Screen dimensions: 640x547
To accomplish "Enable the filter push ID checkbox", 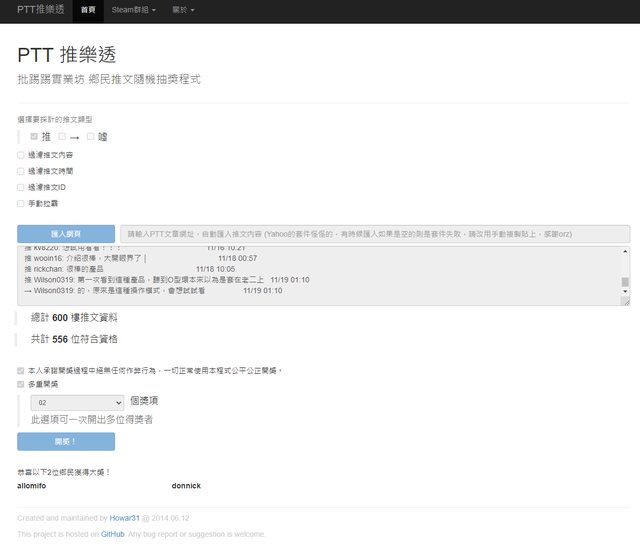I will 21,187.
